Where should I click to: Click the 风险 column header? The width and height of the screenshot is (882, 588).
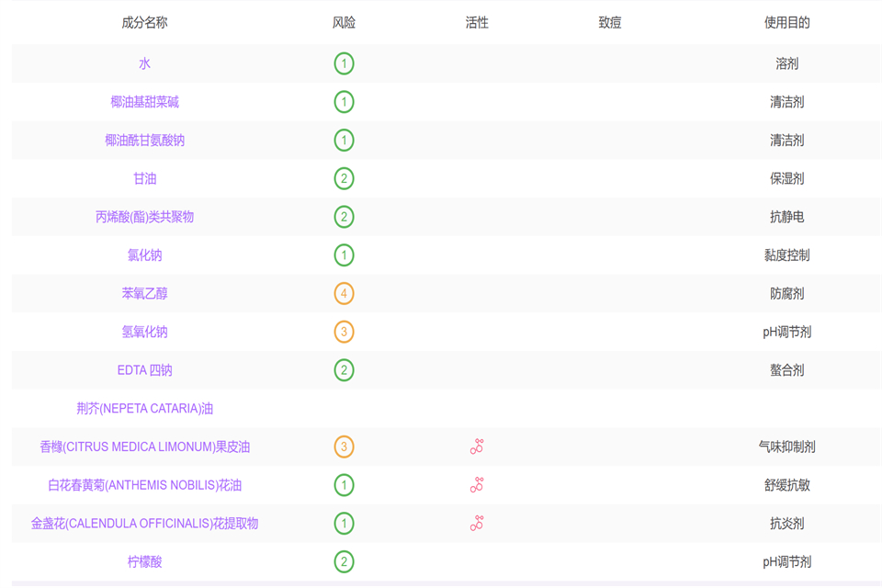344,23
